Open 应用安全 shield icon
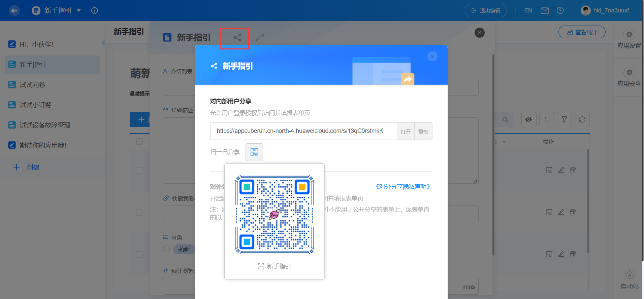Viewport: 644px width, 299px height. coord(629,73)
